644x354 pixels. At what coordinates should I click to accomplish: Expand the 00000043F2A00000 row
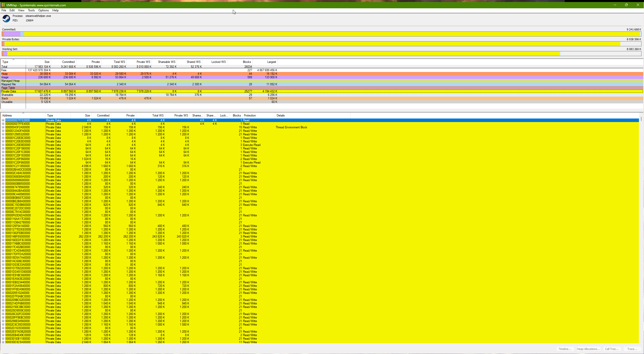3,127
